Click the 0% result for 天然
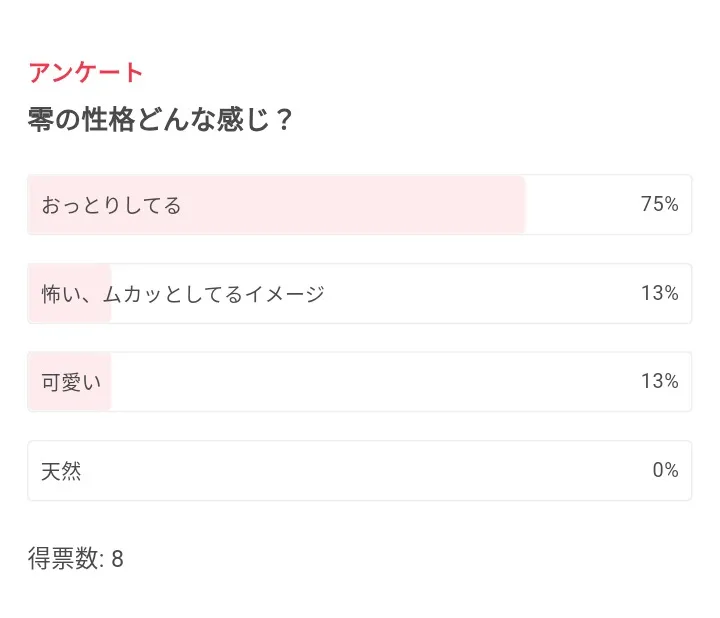The height and width of the screenshot is (618, 720). [x=665, y=470]
